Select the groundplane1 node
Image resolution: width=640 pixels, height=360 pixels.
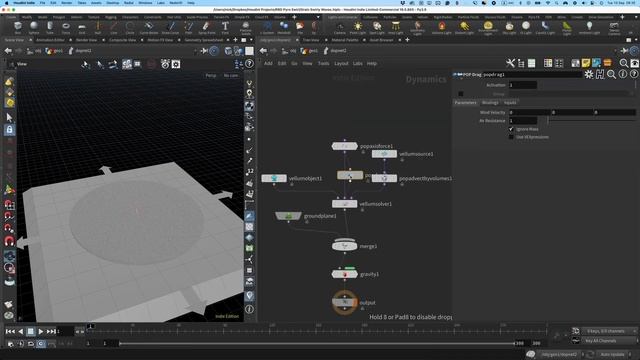pyautogui.click(x=288, y=216)
